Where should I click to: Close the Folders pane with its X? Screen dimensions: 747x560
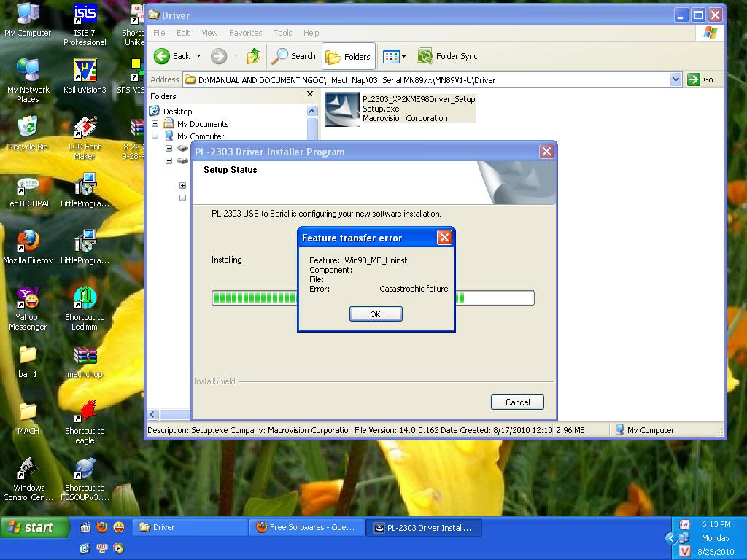(309, 94)
